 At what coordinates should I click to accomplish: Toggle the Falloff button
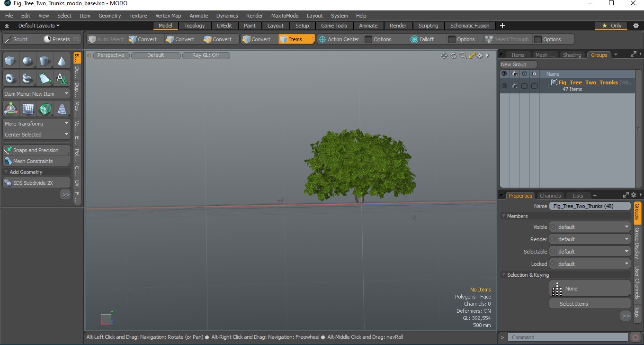pos(427,39)
